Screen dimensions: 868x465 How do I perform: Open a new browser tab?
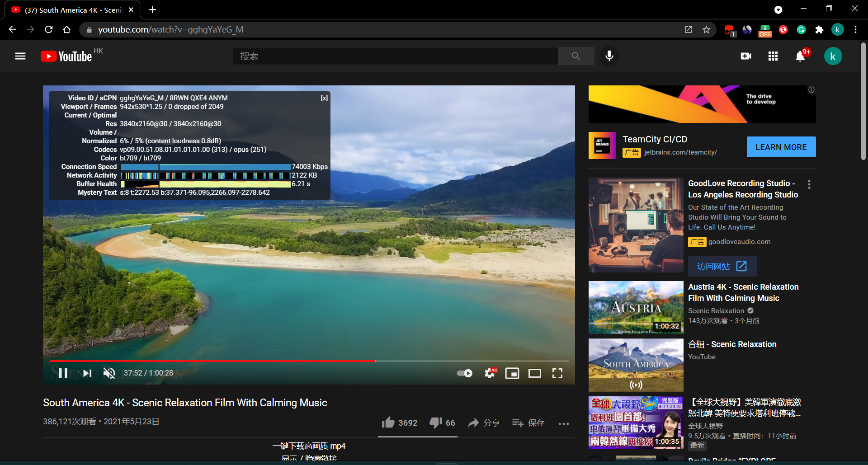point(152,9)
